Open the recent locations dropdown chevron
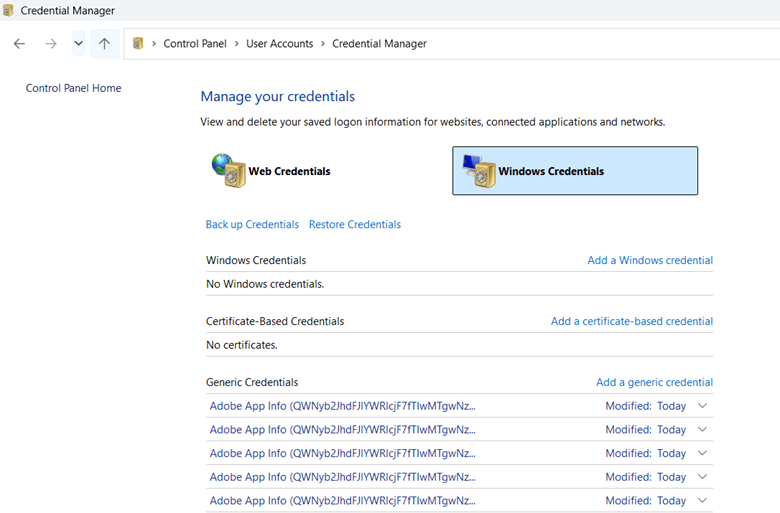Viewport: 780px width, 513px height. 79,44
